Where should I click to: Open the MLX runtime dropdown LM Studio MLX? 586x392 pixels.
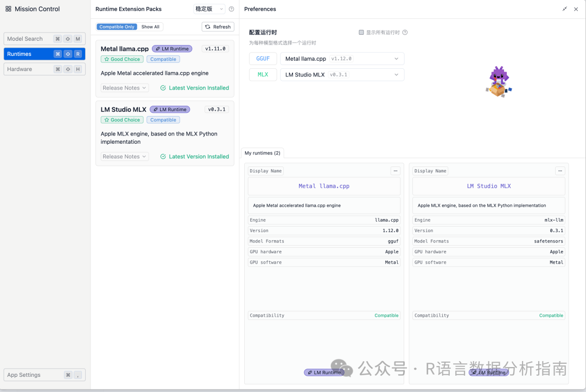point(342,75)
